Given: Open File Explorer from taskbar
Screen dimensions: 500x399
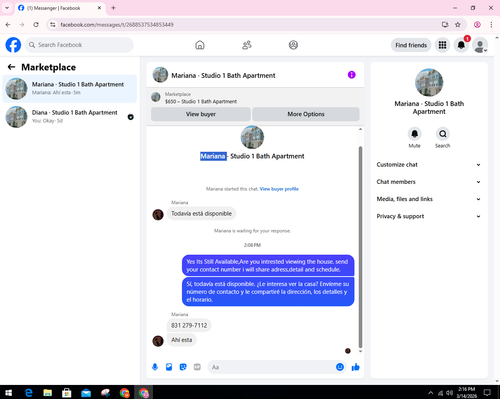Looking at the screenshot, I should 48,393.
